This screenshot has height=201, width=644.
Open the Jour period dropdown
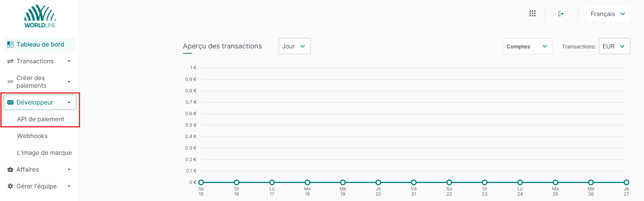[294, 46]
